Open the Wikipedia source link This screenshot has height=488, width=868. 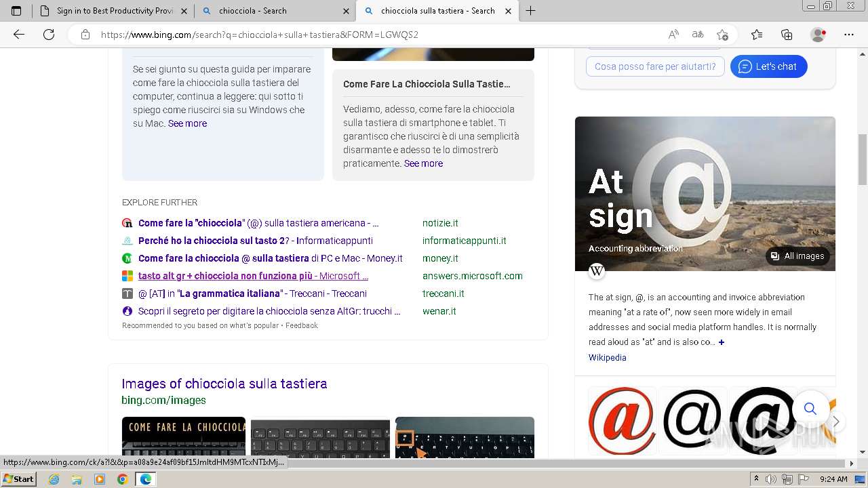[x=608, y=357]
